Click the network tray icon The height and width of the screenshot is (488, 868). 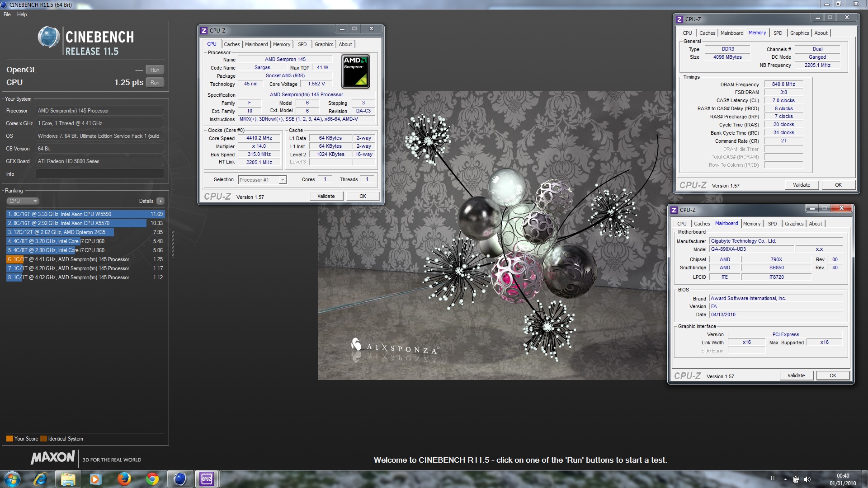796,479
